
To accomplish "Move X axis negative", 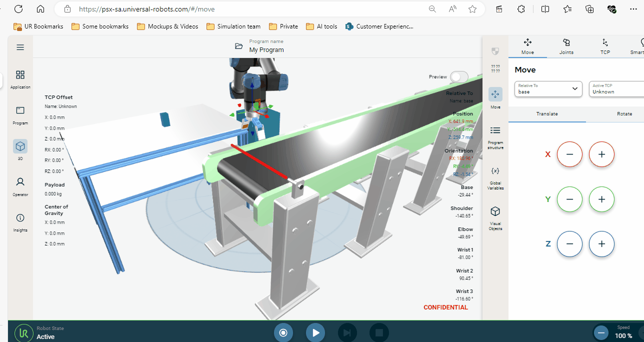I will tap(569, 154).
